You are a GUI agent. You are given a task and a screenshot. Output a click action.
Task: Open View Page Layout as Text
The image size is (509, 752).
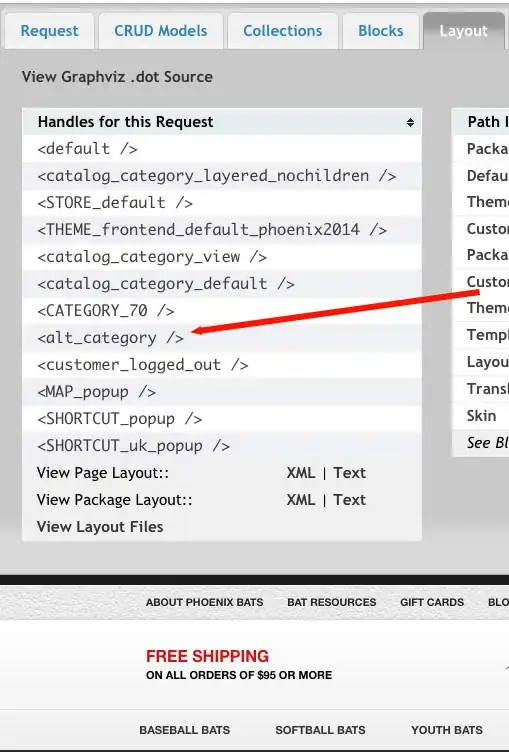pos(350,473)
